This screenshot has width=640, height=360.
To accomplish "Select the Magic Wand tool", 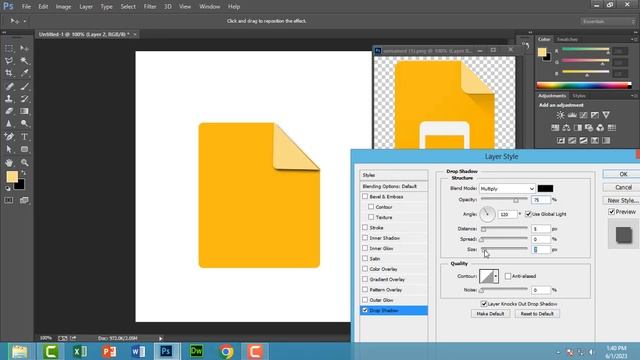I will [24, 61].
